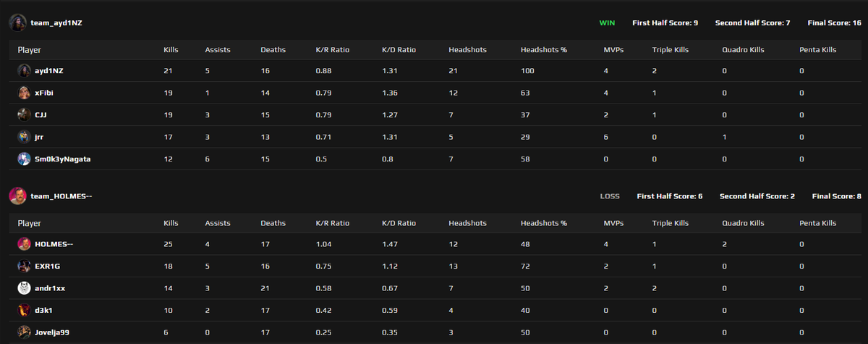Click xFibi player avatar

pyautogui.click(x=25, y=93)
